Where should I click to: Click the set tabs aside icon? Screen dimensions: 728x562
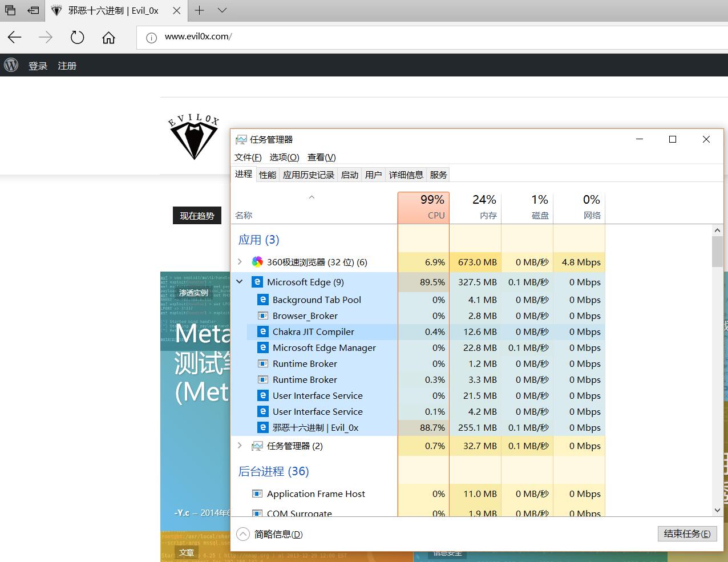pyautogui.click(x=34, y=10)
